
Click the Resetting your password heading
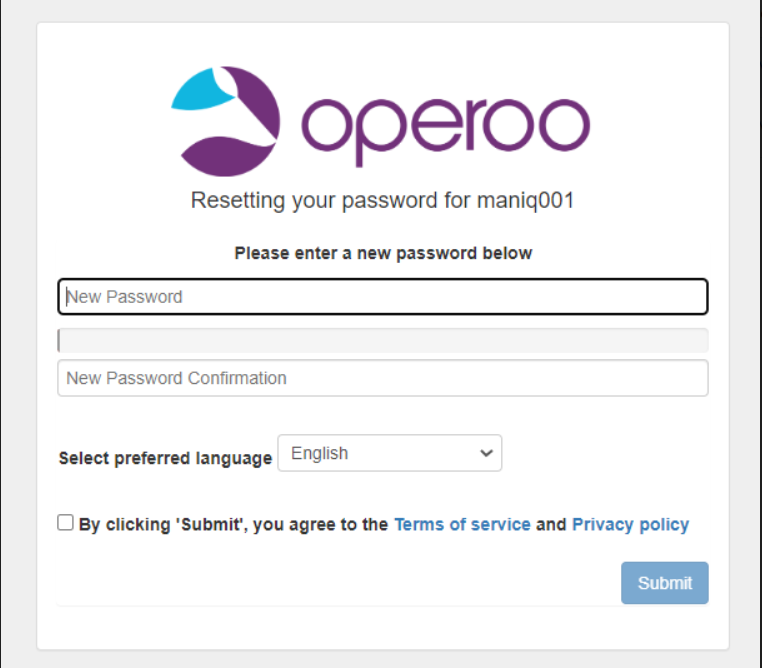click(330, 200)
